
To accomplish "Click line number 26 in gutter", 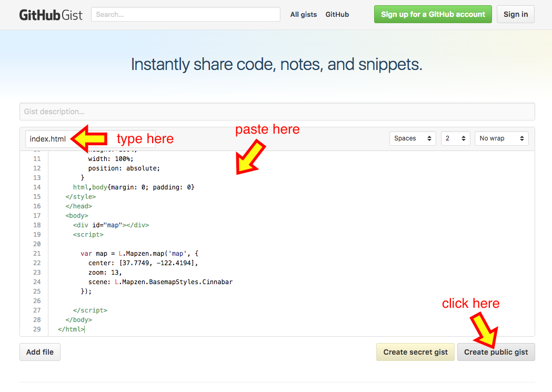I will [37, 301].
